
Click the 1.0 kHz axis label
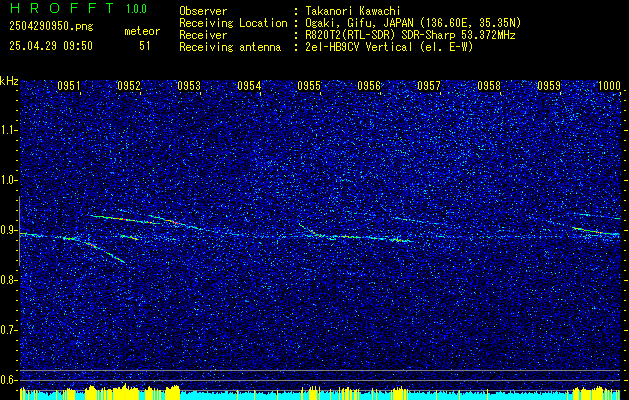pyautogui.click(x=8, y=181)
